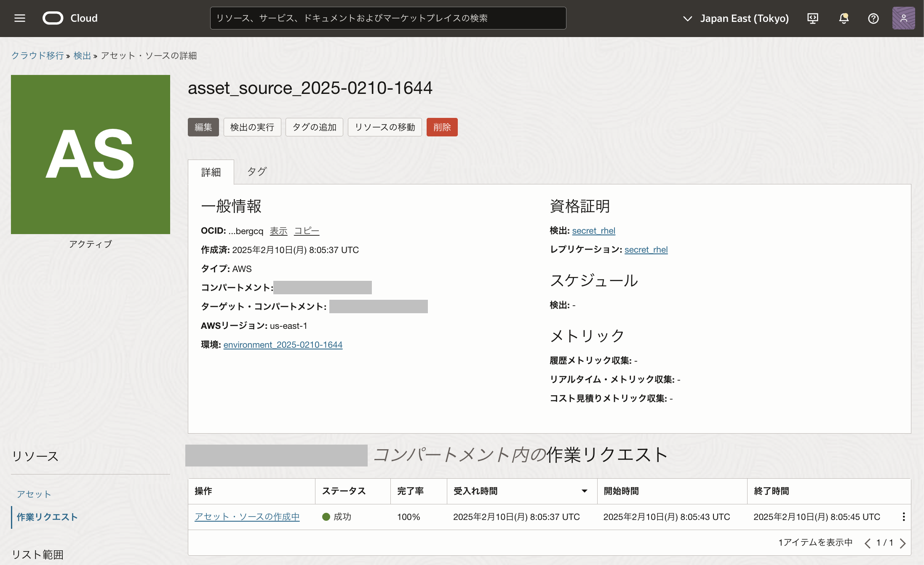The width and height of the screenshot is (924, 565).
Task: Select アセット in the resources sidebar
Action: pyautogui.click(x=34, y=494)
